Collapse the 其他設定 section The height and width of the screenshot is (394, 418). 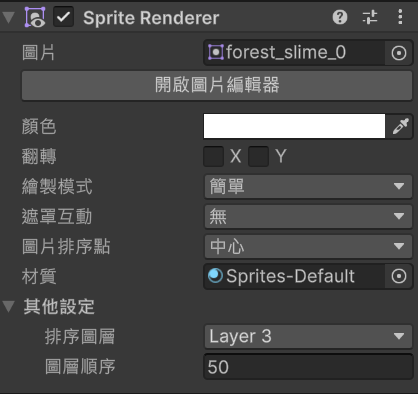(8, 306)
